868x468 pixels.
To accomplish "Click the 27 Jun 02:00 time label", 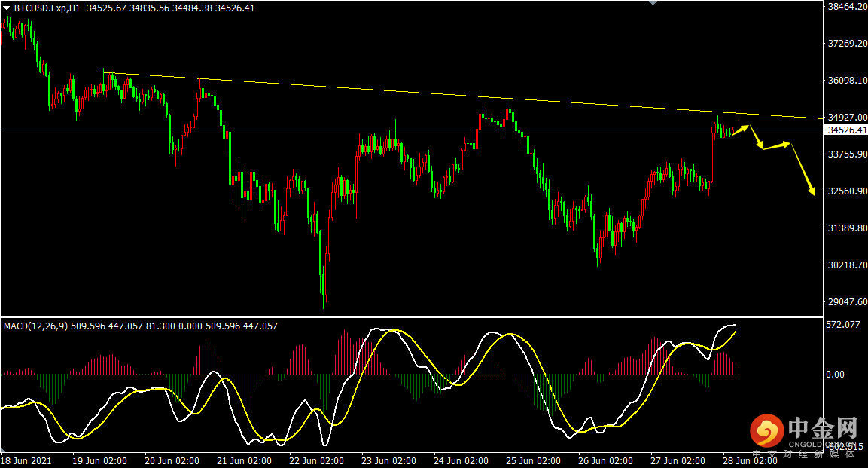I will coord(678,460).
